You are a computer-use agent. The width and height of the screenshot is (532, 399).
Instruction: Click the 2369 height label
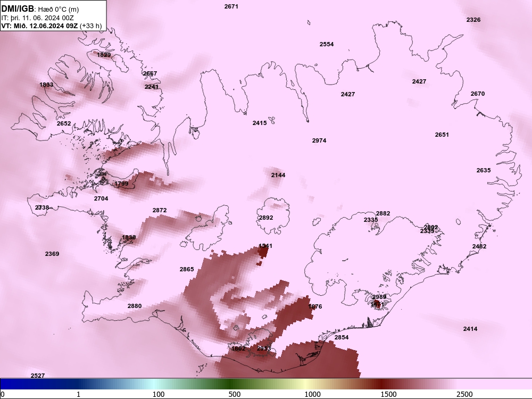(52, 254)
